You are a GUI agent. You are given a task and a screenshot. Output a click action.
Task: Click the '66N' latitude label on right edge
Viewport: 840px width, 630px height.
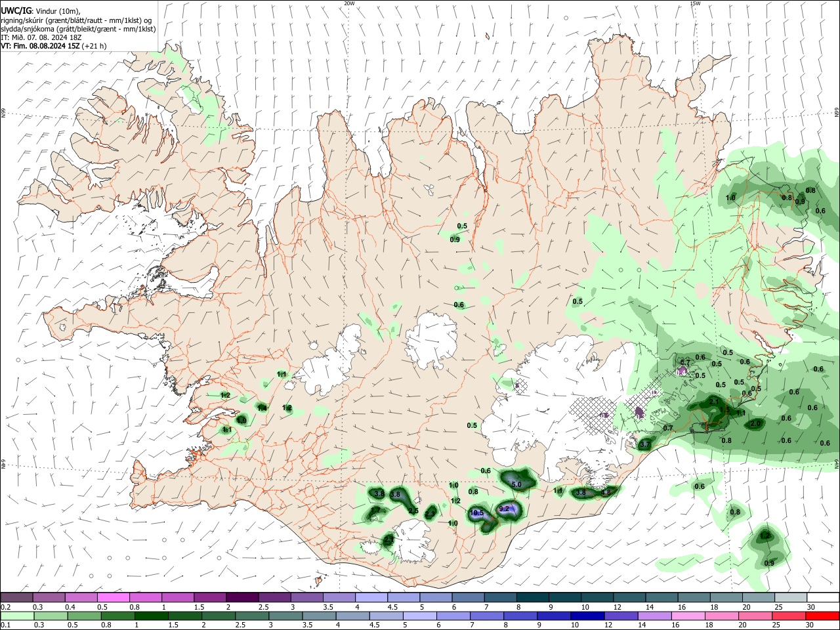click(837, 112)
